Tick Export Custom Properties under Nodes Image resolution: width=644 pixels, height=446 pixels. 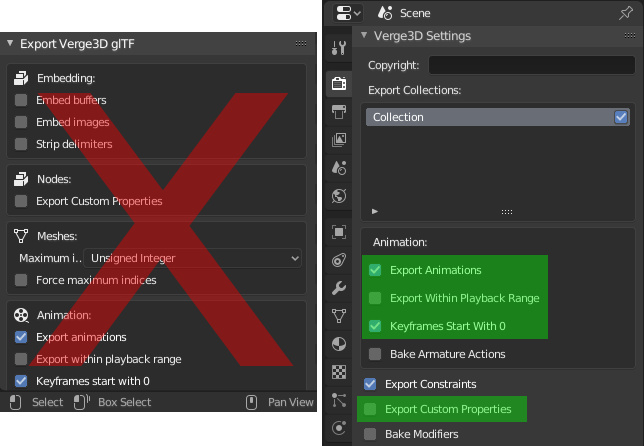[x=21, y=201]
